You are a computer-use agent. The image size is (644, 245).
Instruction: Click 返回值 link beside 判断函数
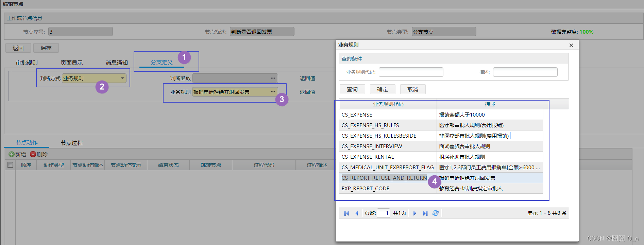(307, 78)
